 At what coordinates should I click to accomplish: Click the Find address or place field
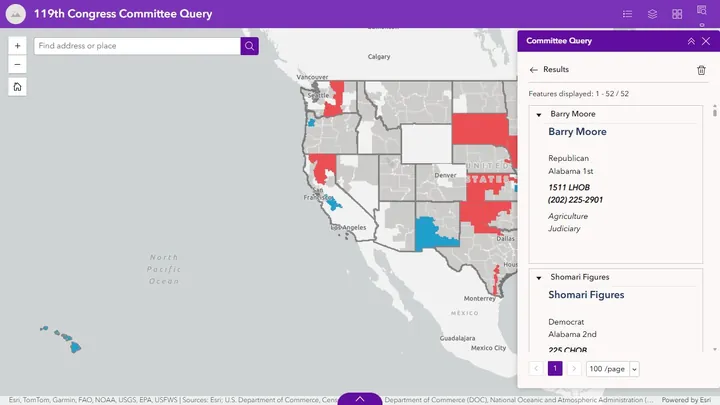pos(137,46)
